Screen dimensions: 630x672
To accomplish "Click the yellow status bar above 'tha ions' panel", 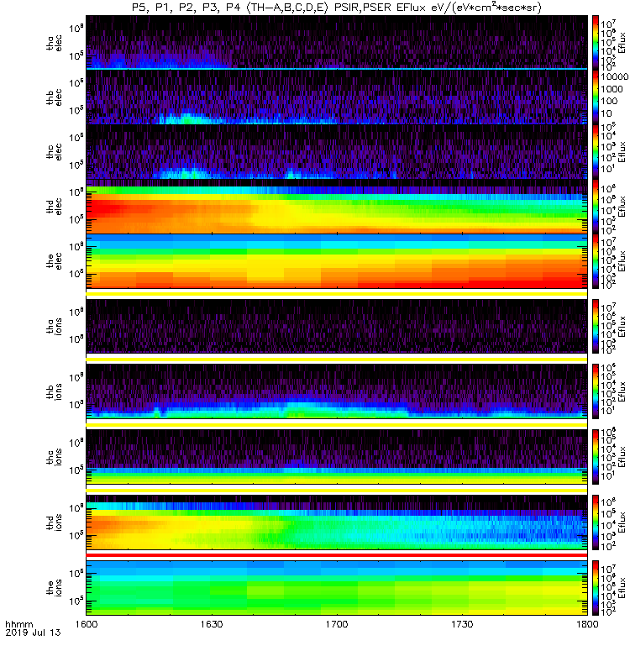I will pos(337,294).
